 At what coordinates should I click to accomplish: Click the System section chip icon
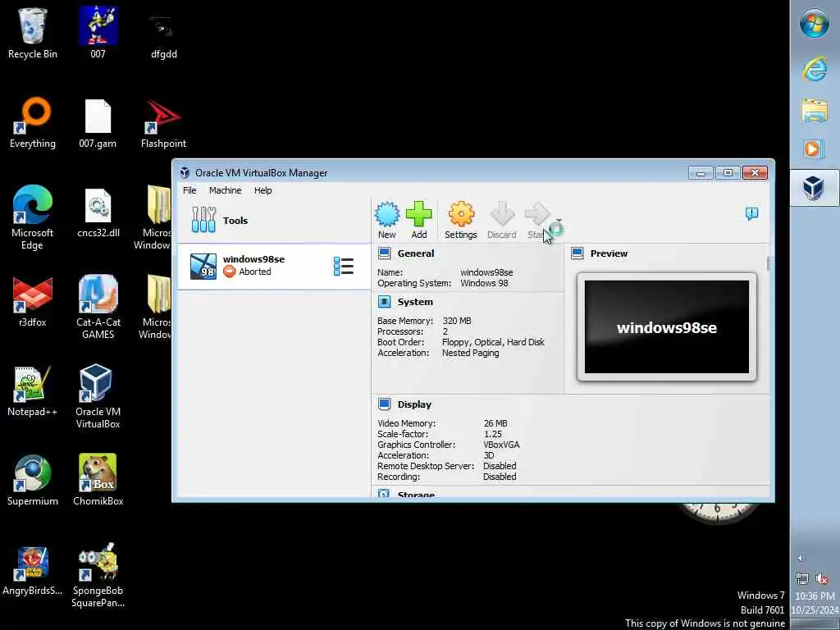click(x=384, y=302)
